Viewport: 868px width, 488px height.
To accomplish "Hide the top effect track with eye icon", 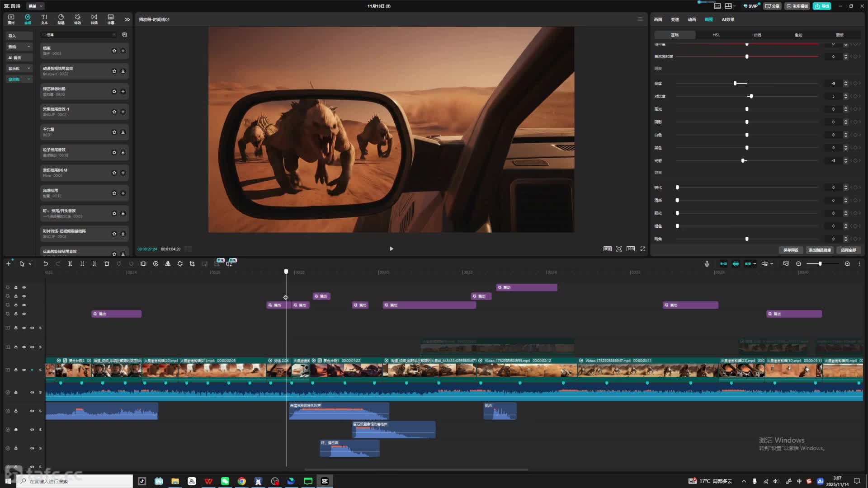I will pyautogui.click(x=24, y=287).
